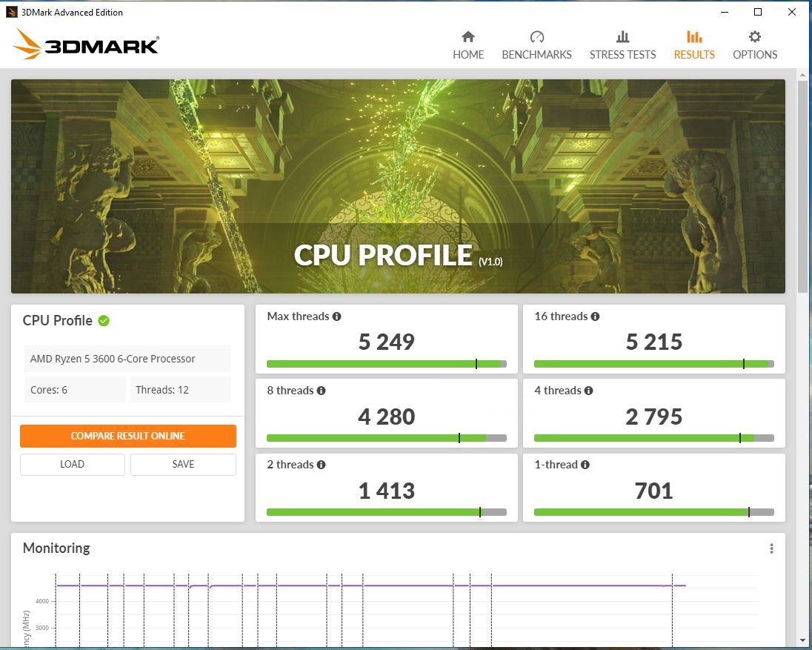Viewport: 812px width, 650px height.
Task: Click the Monitoring section heading
Action: 56,548
